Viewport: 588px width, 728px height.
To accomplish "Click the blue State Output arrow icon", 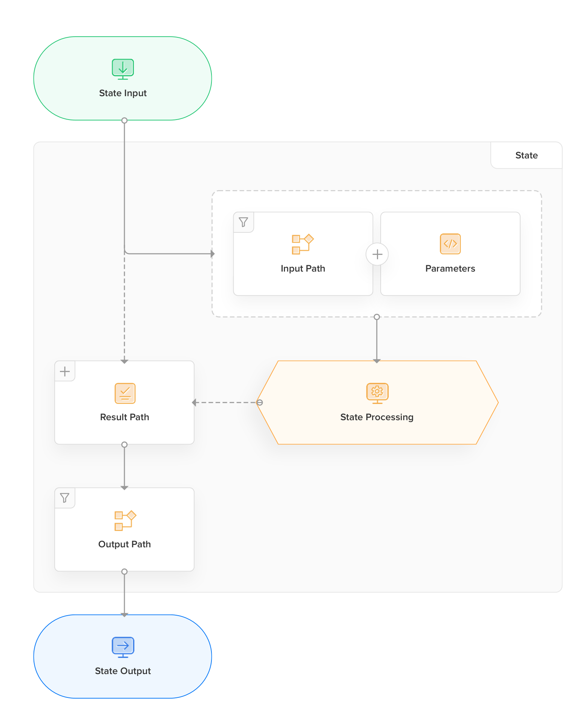I will [x=123, y=647].
